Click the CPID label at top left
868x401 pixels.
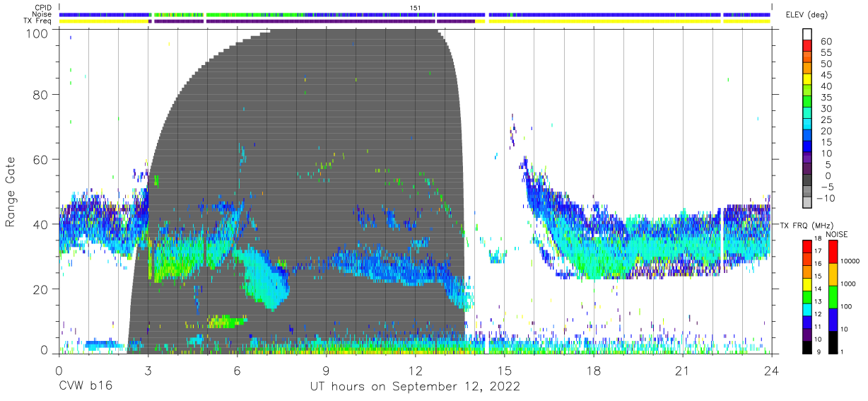coord(42,7)
